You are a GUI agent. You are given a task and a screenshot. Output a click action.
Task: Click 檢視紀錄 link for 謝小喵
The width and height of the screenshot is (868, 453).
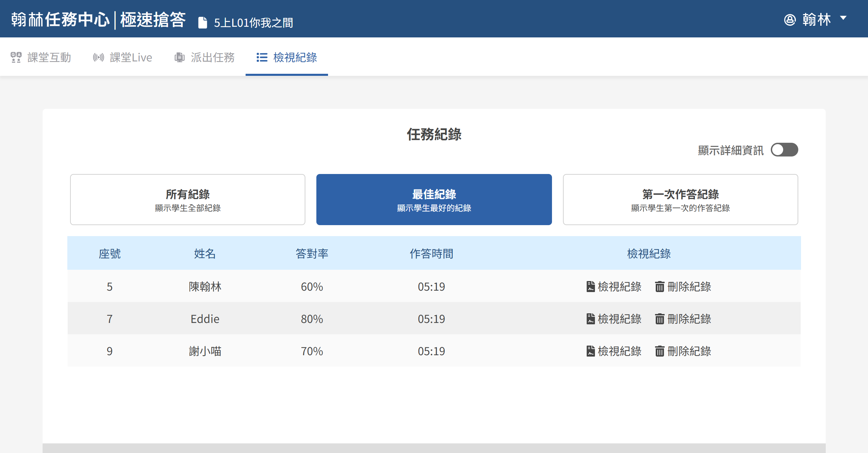pos(619,351)
